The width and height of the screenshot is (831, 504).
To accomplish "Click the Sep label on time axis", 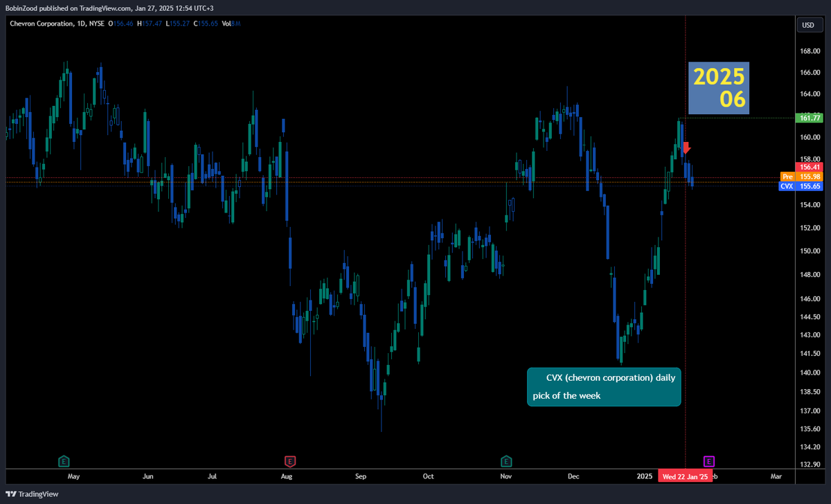I will [360, 477].
